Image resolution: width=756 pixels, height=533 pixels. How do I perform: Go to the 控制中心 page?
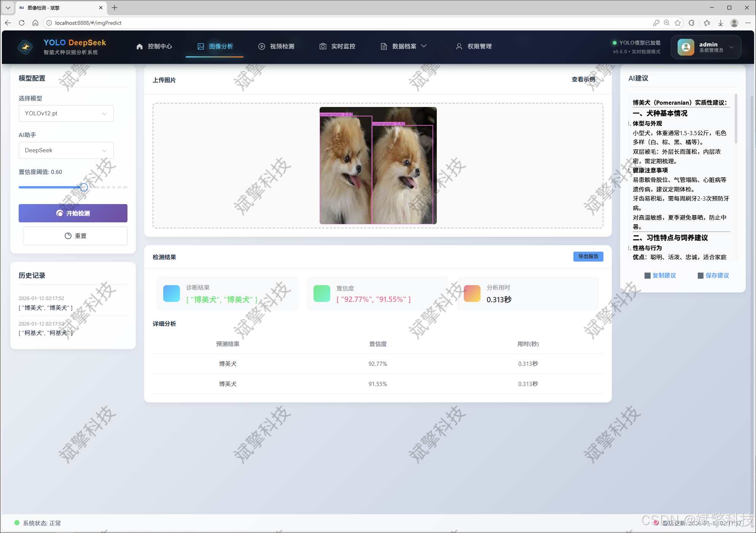point(154,46)
